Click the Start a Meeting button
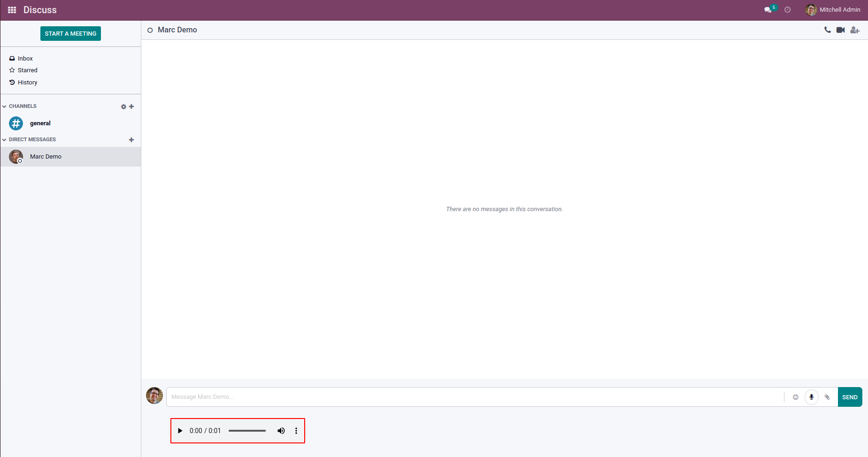Viewport: 868px width, 457px height. point(70,34)
